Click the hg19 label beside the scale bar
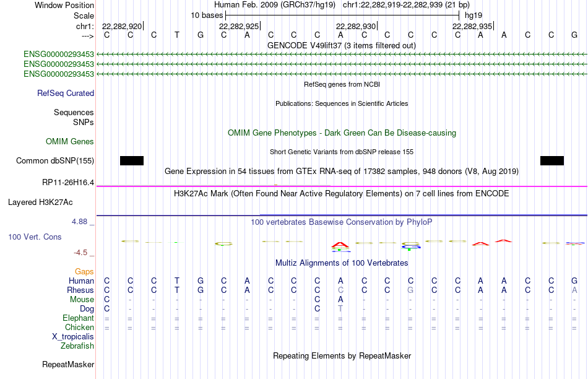Screen dimensions: 588x379 point(473,15)
